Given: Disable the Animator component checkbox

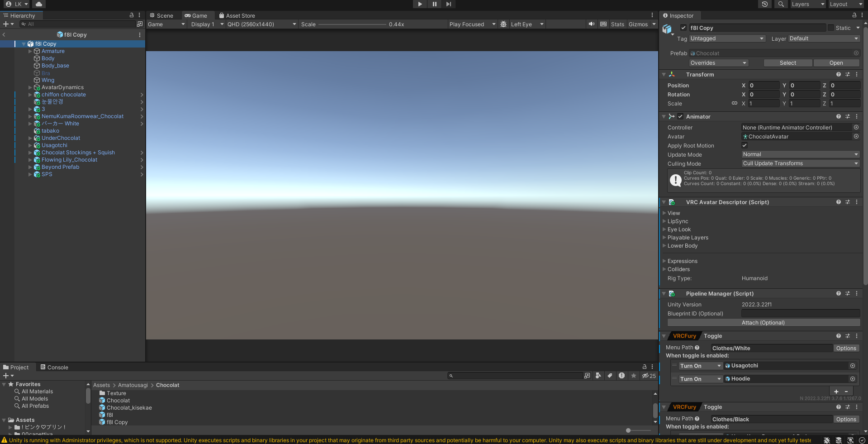Looking at the screenshot, I should point(680,116).
